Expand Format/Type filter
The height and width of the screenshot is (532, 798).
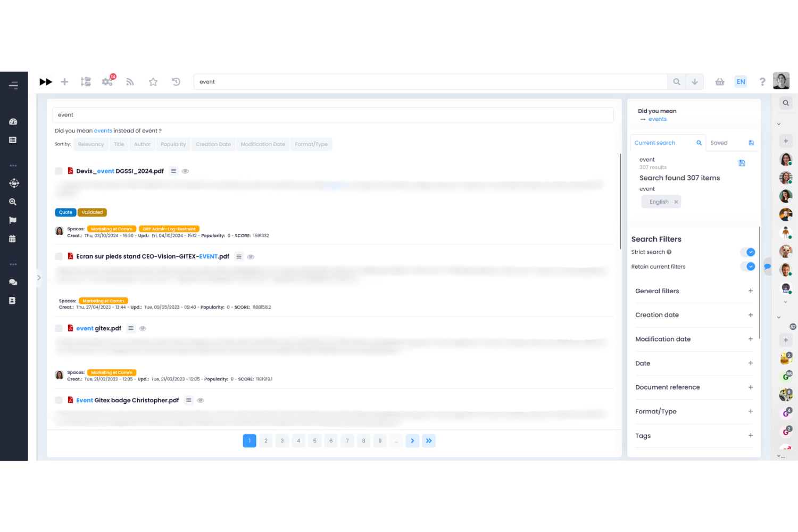(694, 412)
